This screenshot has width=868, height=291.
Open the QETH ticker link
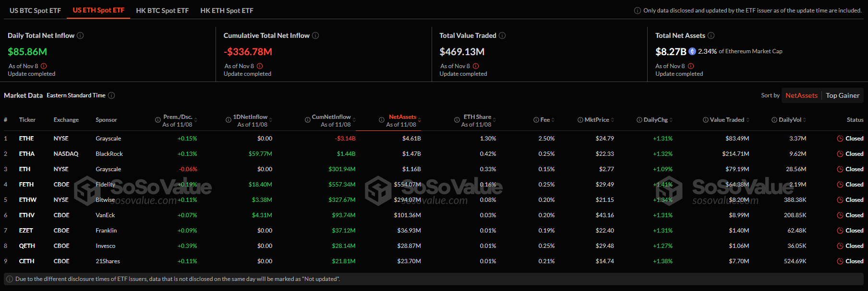click(x=27, y=246)
